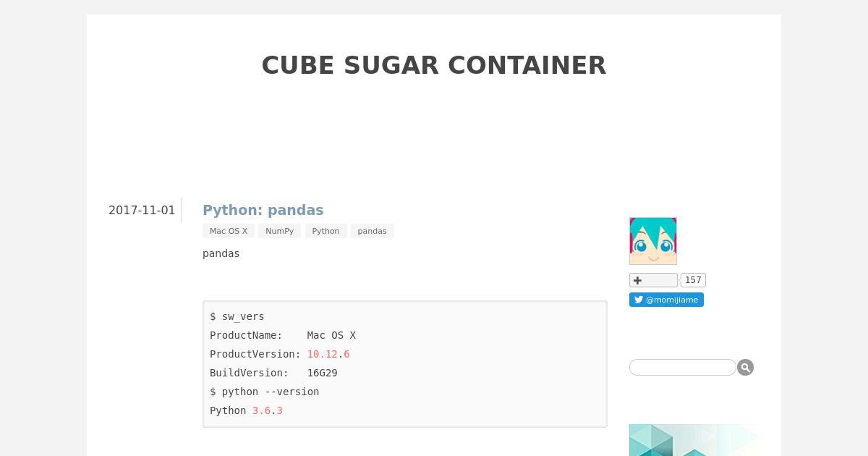Viewport: 868px width, 456px height.
Task: Open the CUBE SUGAR CONTAINER blog title
Action: tap(434, 65)
